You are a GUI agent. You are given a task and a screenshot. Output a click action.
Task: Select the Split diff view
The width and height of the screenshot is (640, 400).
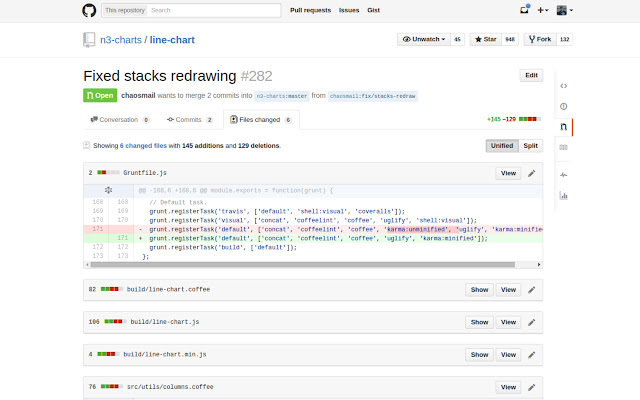point(530,146)
